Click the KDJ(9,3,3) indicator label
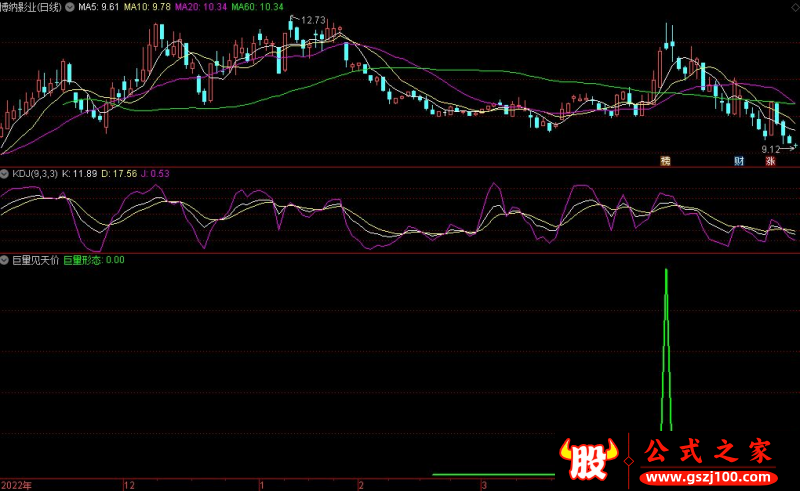 pos(33,173)
